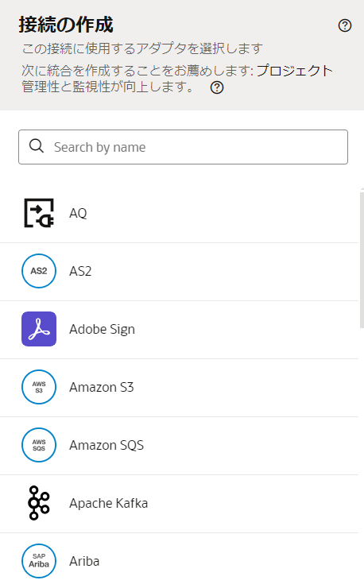The image size is (364, 588).
Task: Click the magnifier search icon
Action: pos(37,146)
